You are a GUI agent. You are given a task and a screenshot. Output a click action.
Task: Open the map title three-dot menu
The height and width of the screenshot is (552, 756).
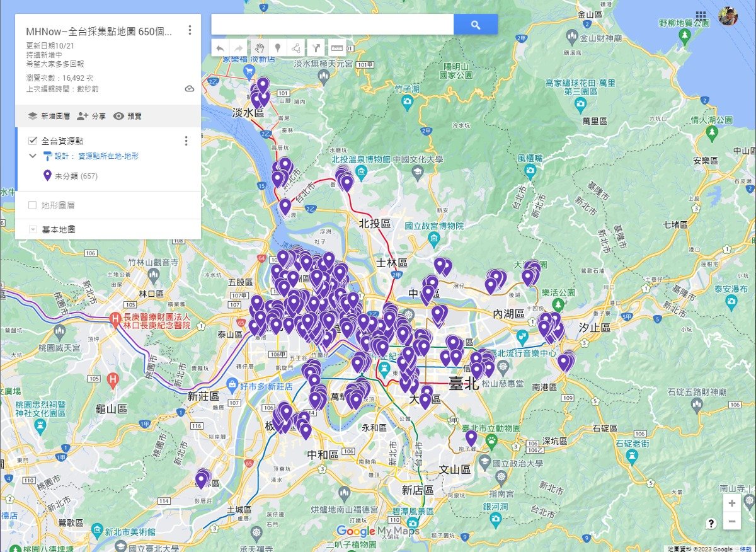click(190, 30)
